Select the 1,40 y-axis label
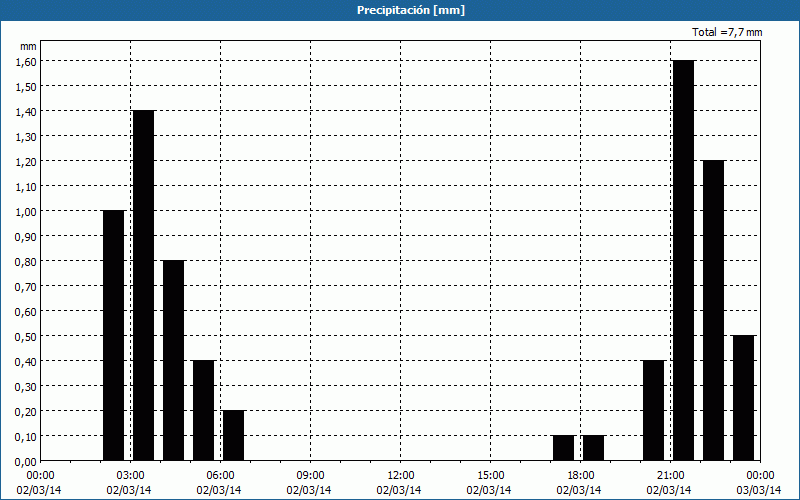Viewport: 800px width, 500px height. pyautogui.click(x=26, y=112)
